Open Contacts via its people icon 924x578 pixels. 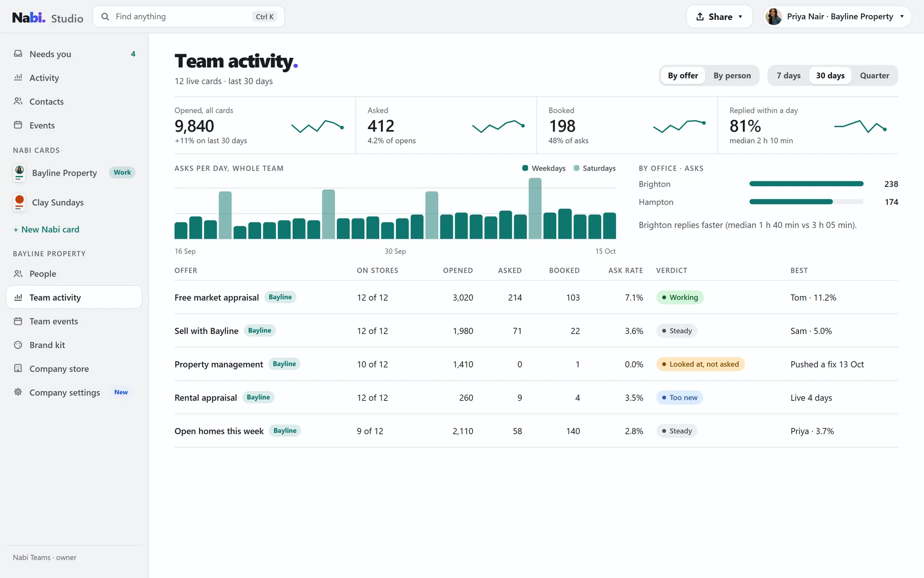click(18, 101)
